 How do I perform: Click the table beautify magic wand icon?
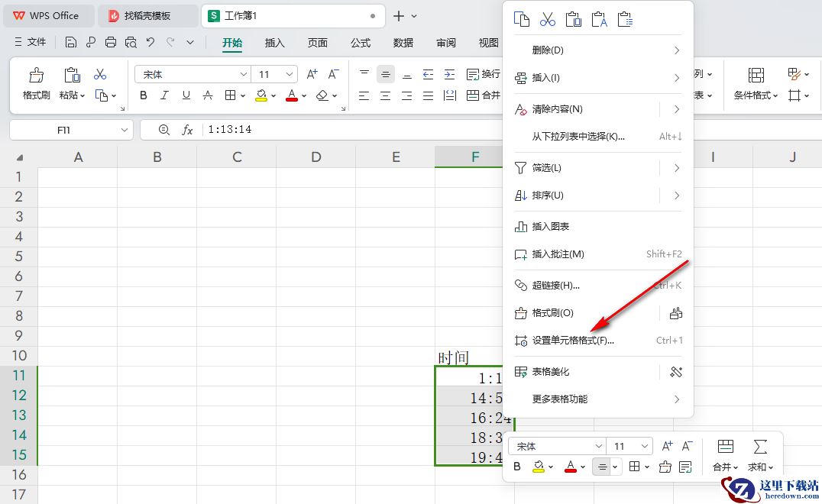point(676,372)
